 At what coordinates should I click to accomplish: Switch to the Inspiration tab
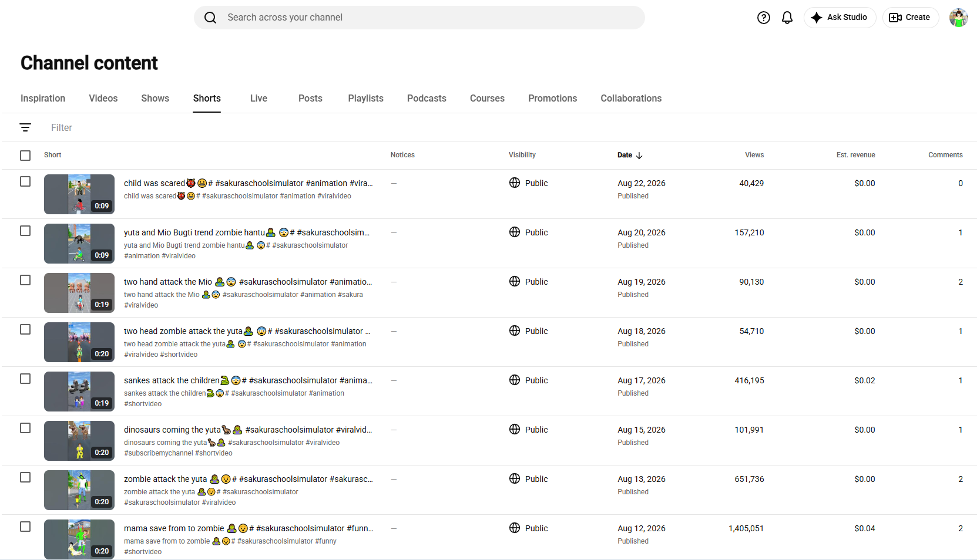point(43,99)
